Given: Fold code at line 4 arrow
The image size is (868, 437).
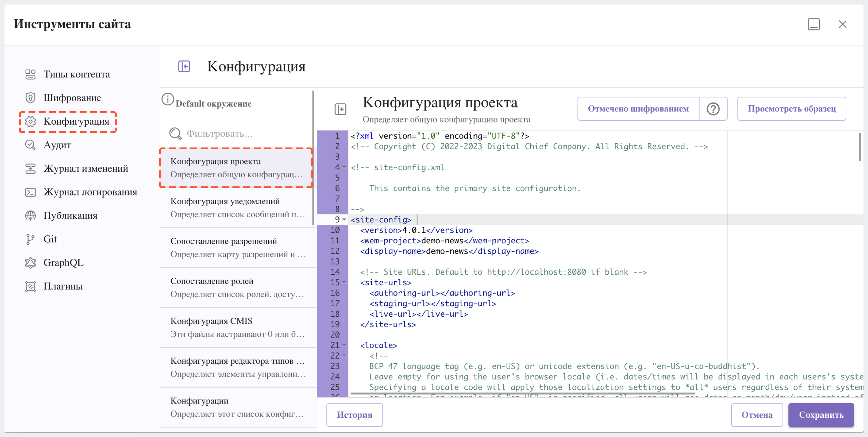Looking at the screenshot, I should tap(344, 167).
